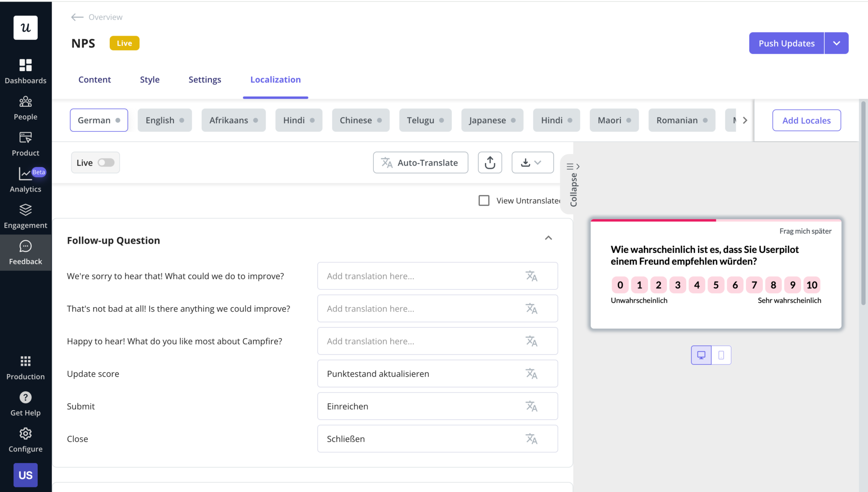868x492 pixels.
Task: Enable the View Untranslated checkbox
Action: [484, 200]
